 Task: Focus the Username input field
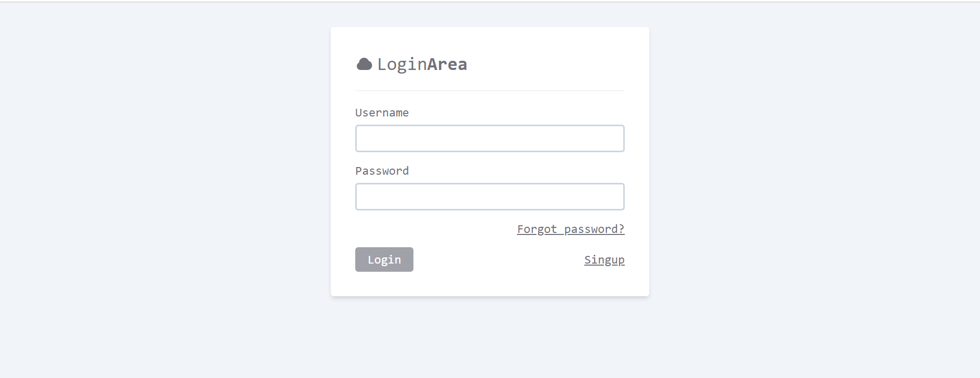point(490,138)
